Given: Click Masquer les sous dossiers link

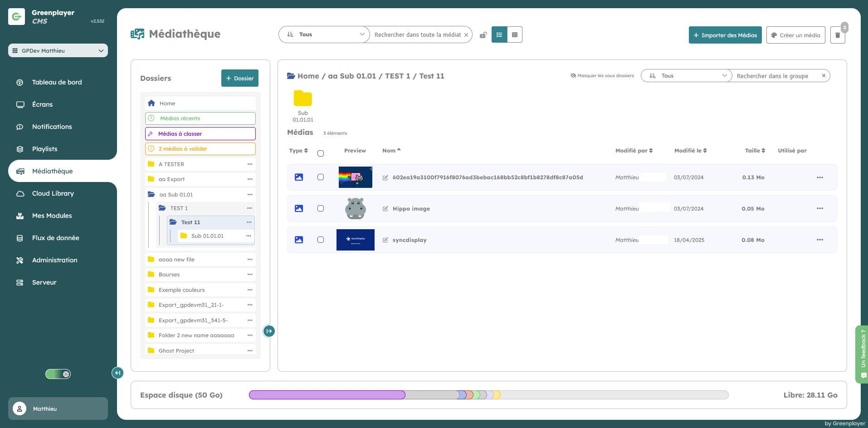Looking at the screenshot, I should coord(602,76).
